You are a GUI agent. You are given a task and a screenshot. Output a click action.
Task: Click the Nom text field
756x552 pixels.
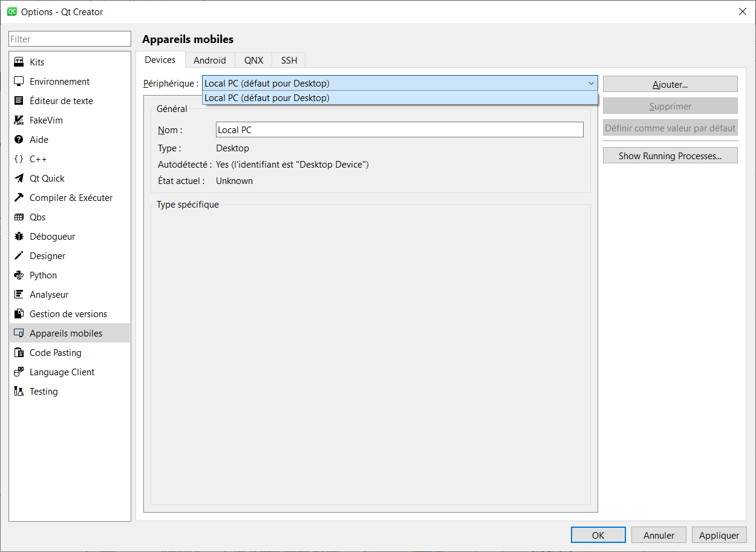point(399,130)
